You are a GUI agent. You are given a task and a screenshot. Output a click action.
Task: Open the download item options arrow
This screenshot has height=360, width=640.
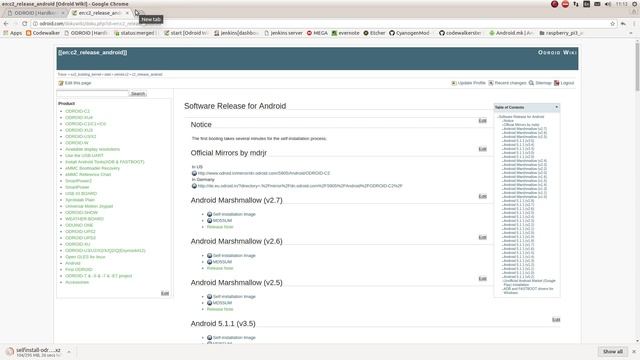(x=69, y=352)
